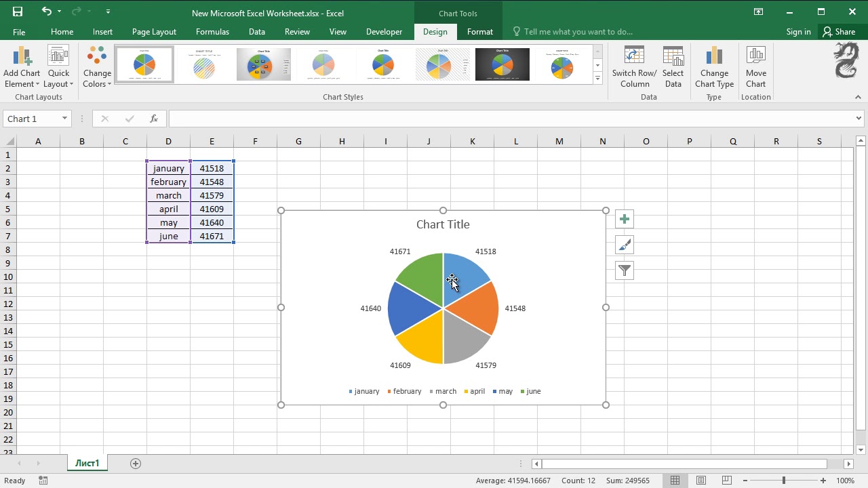The image size is (868, 488).
Task: Open the Undo history dropdown arrow
Action: [60, 12]
